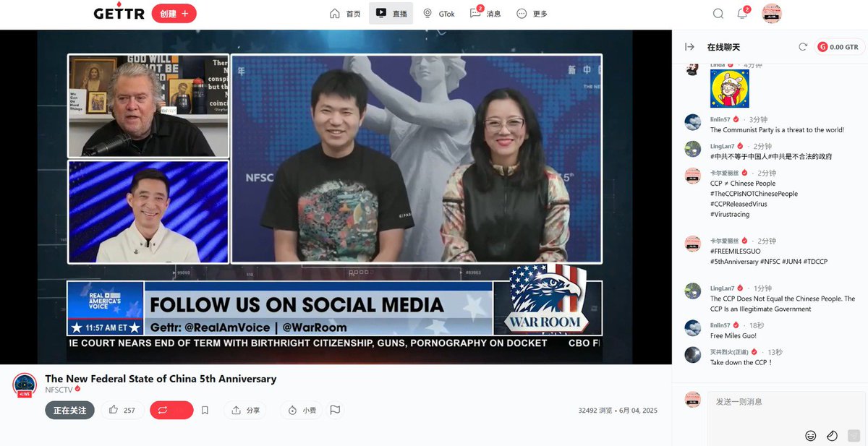Click the live video player
Image resolution: width=868 pixels, height=446 pixels.
click(x=335, y=197)
